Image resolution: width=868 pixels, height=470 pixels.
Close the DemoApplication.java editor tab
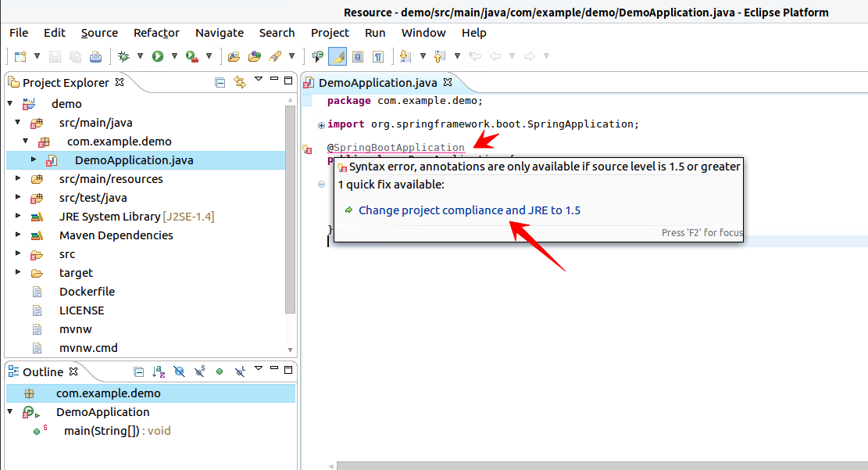pos(448,82)
